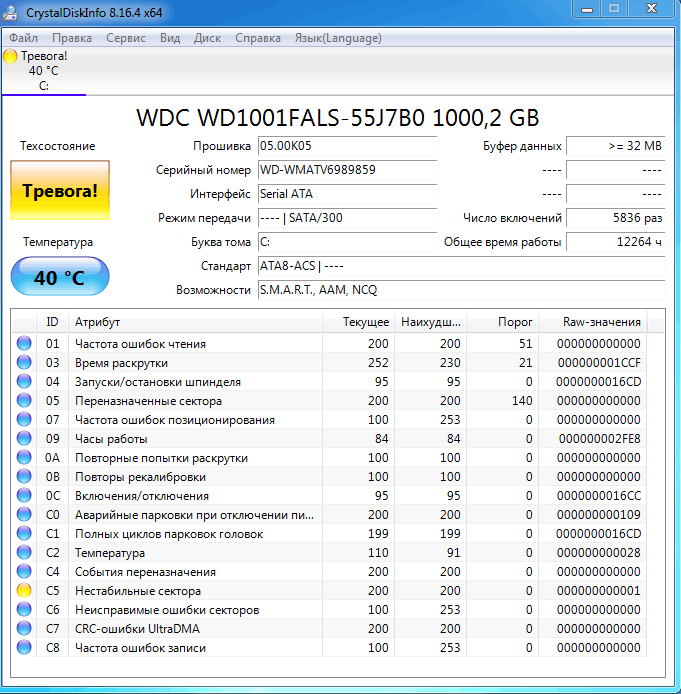This screenshot has height=694, width=681.
Task: Click raw value 000000002FE8 in Часы работы row
Action: pyautogui.click(x=599, y=439)
